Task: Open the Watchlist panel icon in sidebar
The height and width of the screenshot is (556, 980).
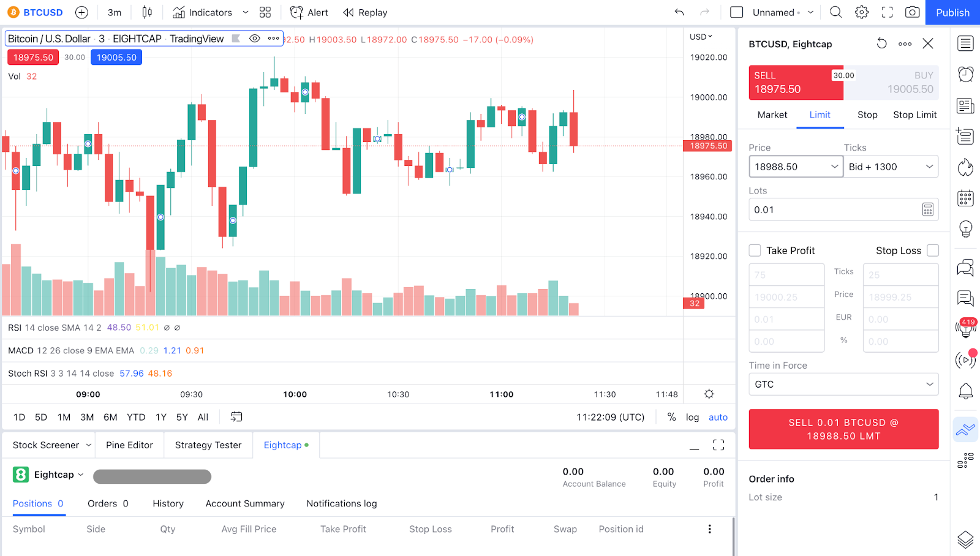Action: 965,43
